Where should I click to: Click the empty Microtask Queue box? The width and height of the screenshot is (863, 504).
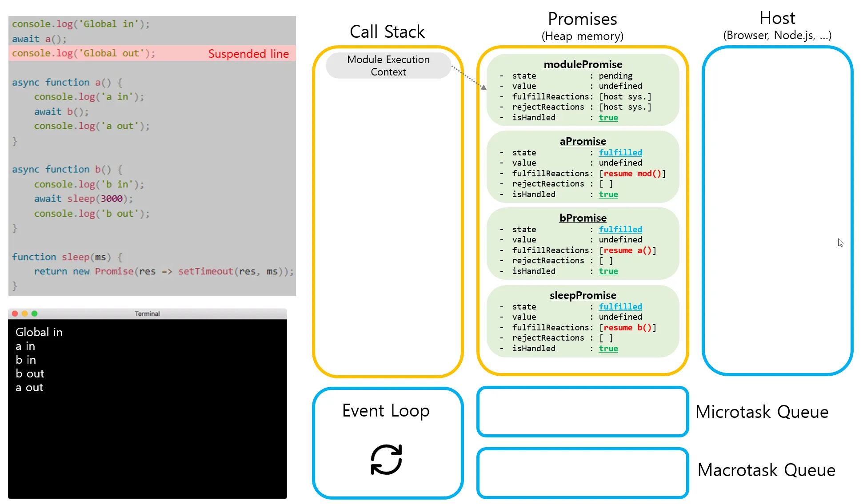coord(582,412)
